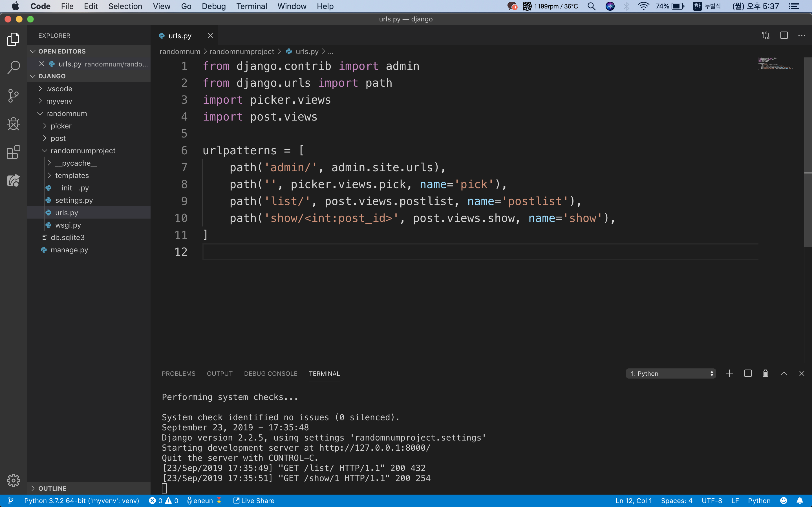The height and width of the screenshot is (507, 812).
Task: Click Live Share in status bar
Action: coord(254,501)
